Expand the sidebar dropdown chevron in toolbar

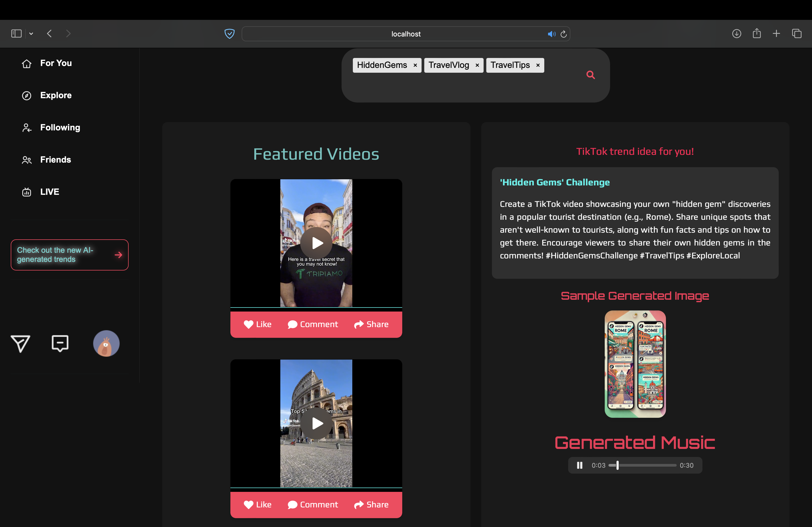tap(31, 33)
